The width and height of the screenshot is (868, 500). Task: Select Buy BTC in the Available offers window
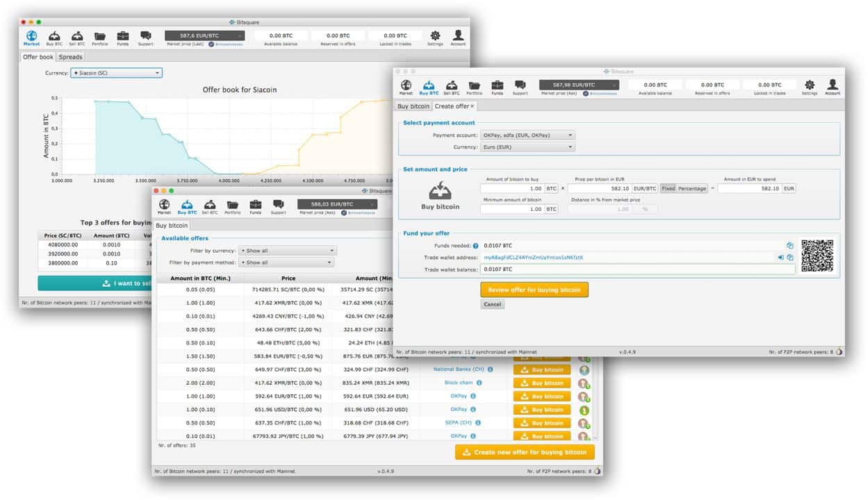pos(187,207)
